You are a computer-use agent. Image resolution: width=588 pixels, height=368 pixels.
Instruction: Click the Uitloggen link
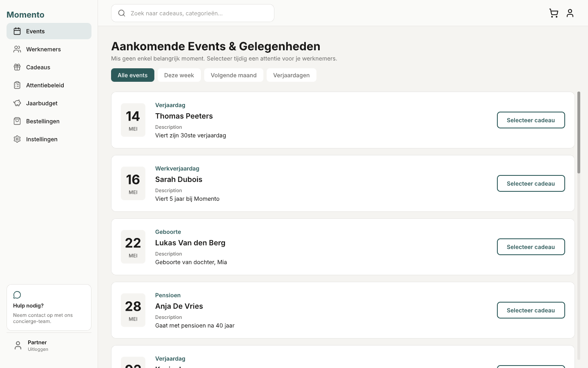point(38,349)
